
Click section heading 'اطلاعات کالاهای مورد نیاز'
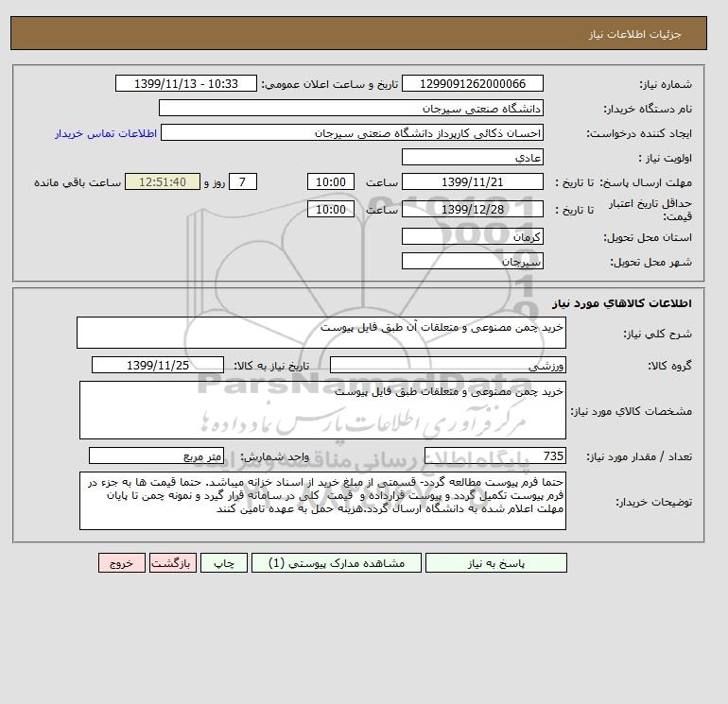(x=622, y=303)
